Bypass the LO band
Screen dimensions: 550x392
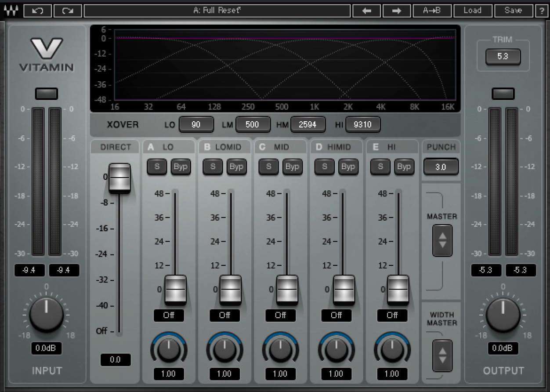click(180, 167)
